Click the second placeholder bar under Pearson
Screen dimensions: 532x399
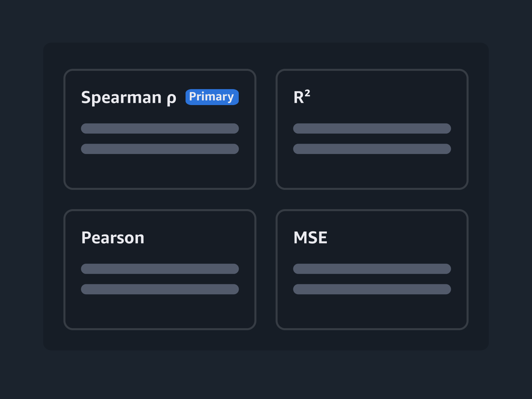click(160, 289)
